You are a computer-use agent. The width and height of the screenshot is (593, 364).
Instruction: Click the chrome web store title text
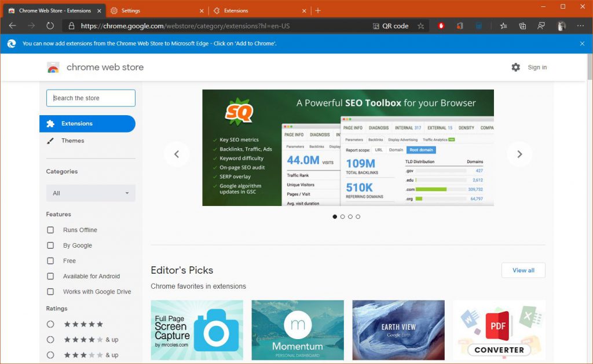click(x=105, y=67)
